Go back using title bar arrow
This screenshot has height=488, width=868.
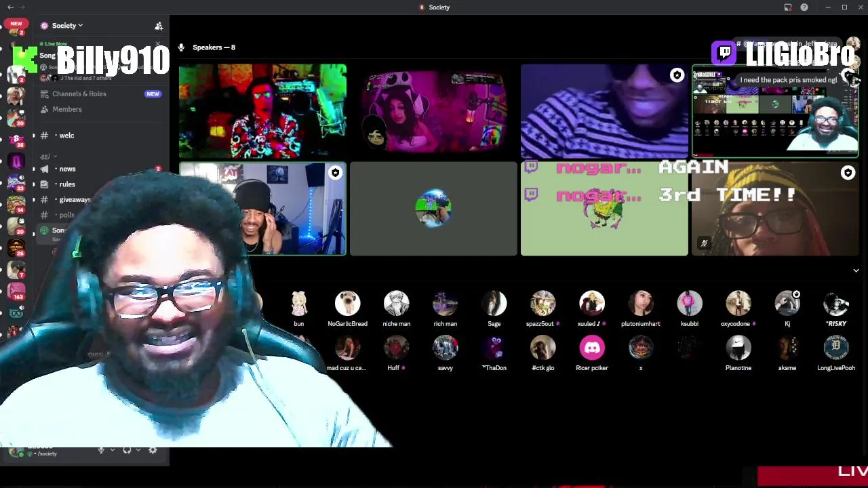pyautogui.click(x=10, y=7)
